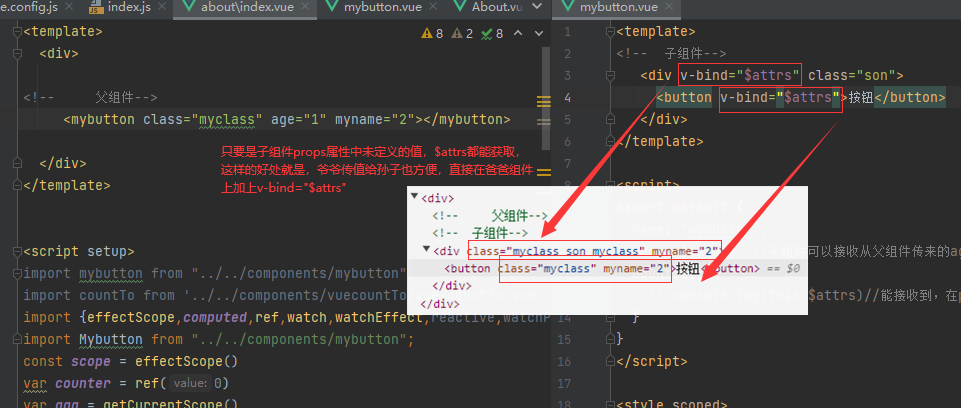Click the 父组件 comment in about\index.vue
Viewport: 961px width, 408px height.
[x=91, y=97]
